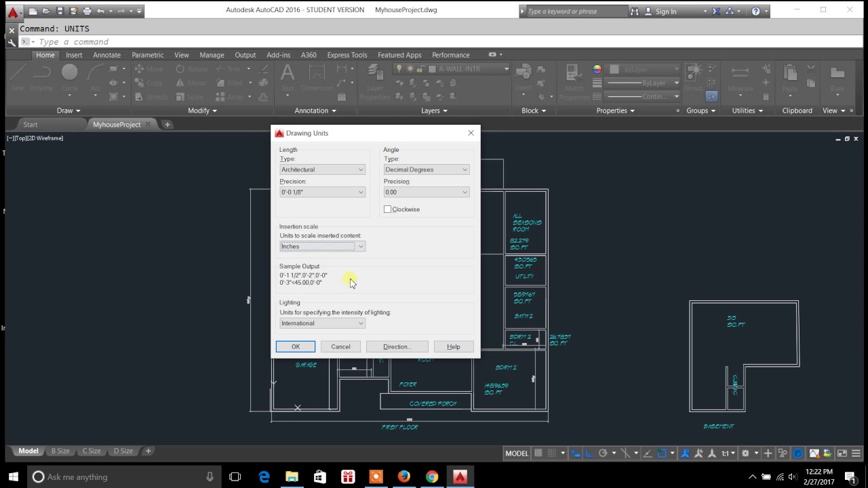
Task: Open File Explorer in the taskbar
Action: coord(292,476)
